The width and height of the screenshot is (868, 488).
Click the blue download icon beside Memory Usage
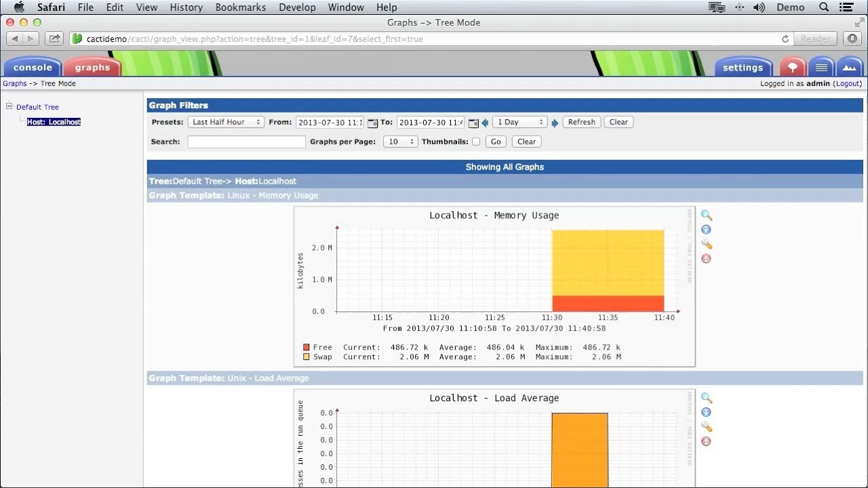(x=706, y=230)
